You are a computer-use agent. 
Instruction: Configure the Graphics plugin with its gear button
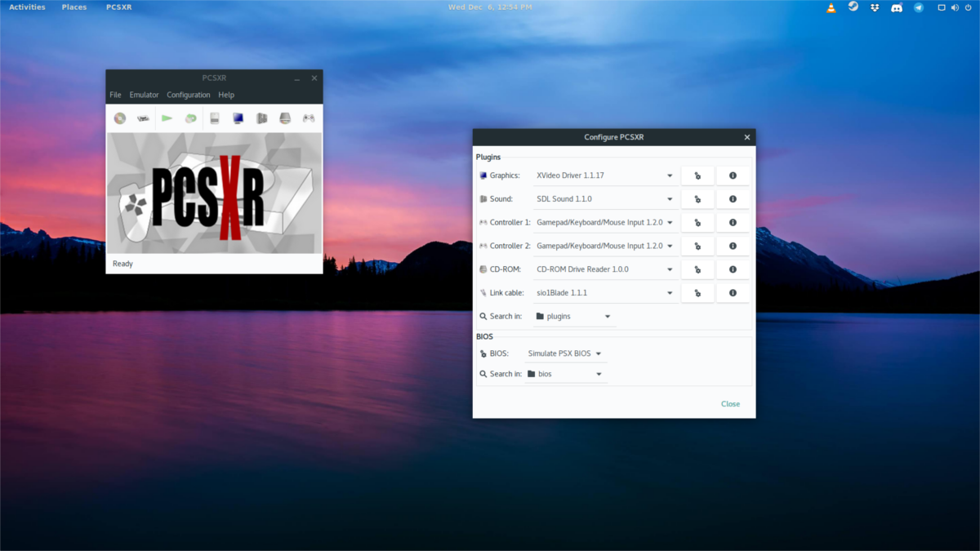697,176
